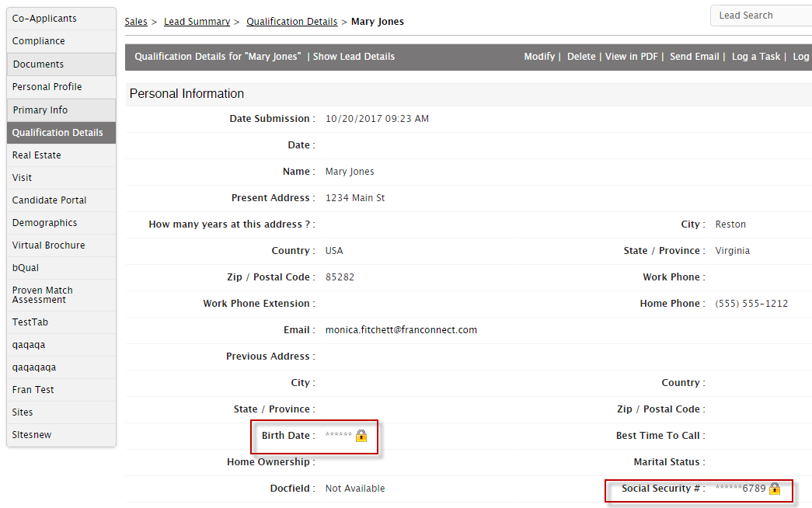Click the Docfield value Not Available
Screen dimensions: 812x508
click(355, 489)
